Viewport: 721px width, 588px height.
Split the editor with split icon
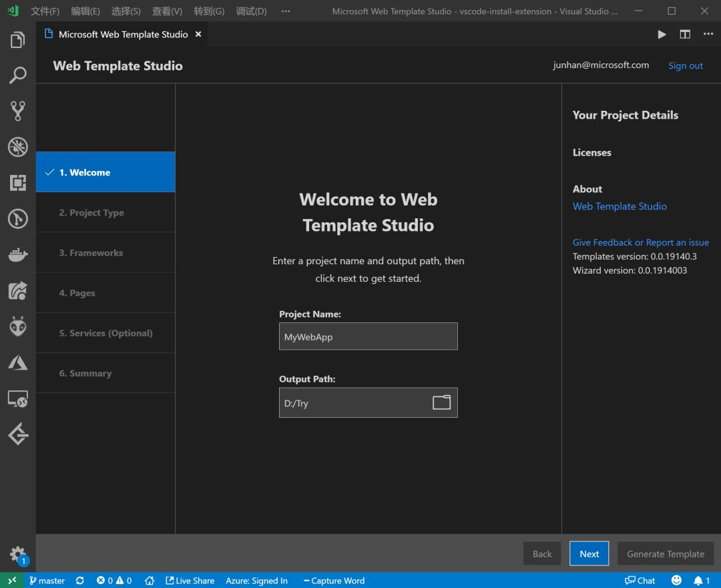tap(685, 35)
